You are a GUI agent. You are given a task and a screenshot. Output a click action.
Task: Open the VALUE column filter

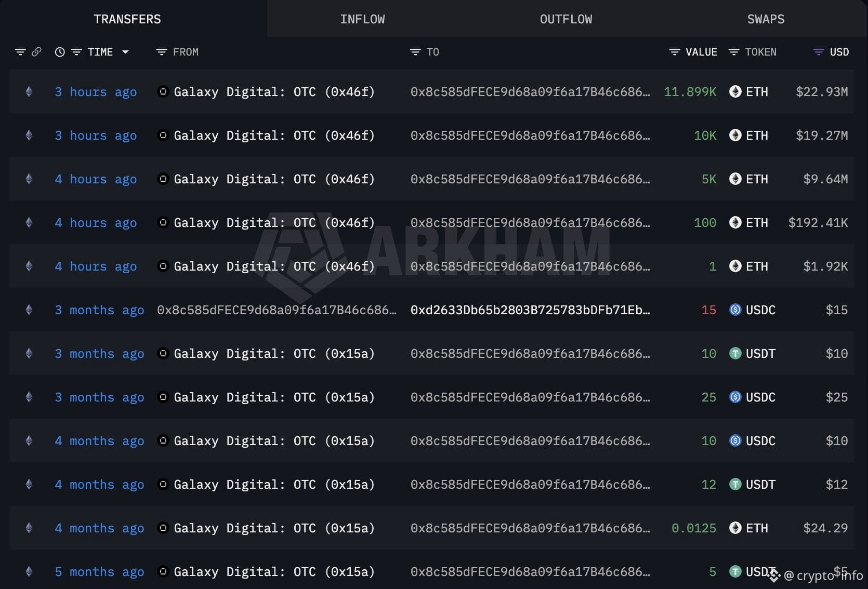coord(675,52)
